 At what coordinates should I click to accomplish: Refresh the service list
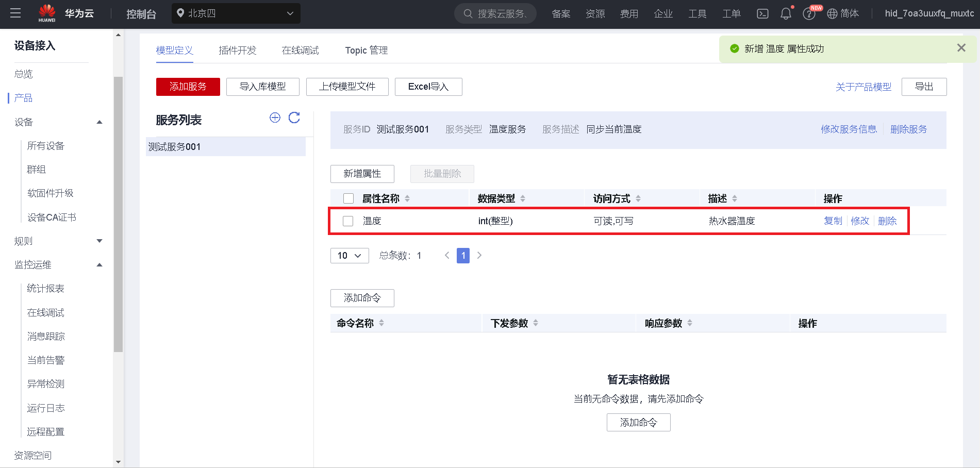click(x=294, y=118)
